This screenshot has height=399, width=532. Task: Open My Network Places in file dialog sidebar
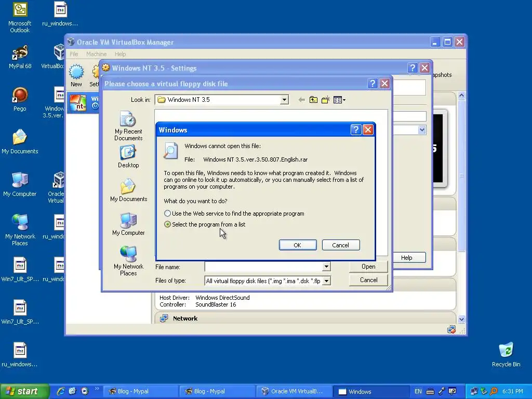pyautogui.click(x=128, y=261)
